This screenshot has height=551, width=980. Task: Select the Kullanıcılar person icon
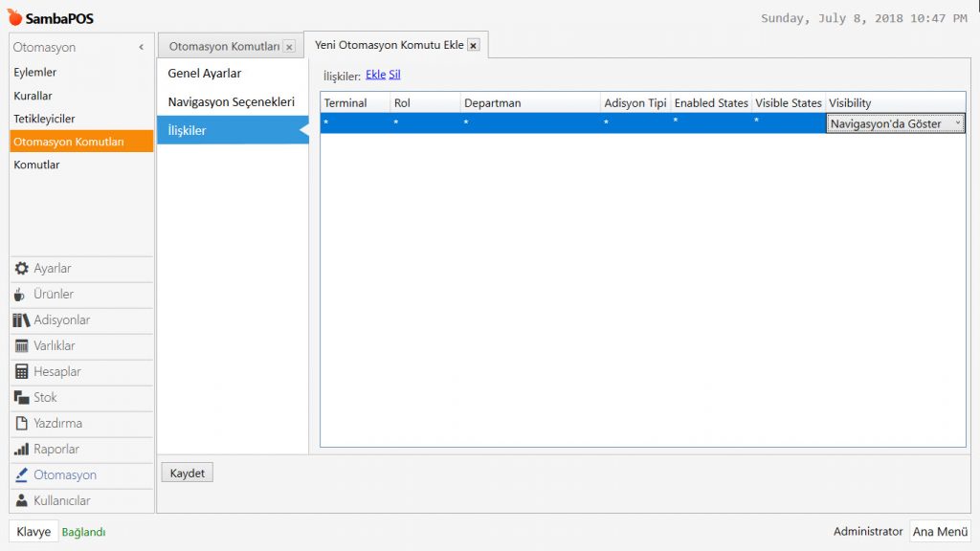click(x=21, y=501)
